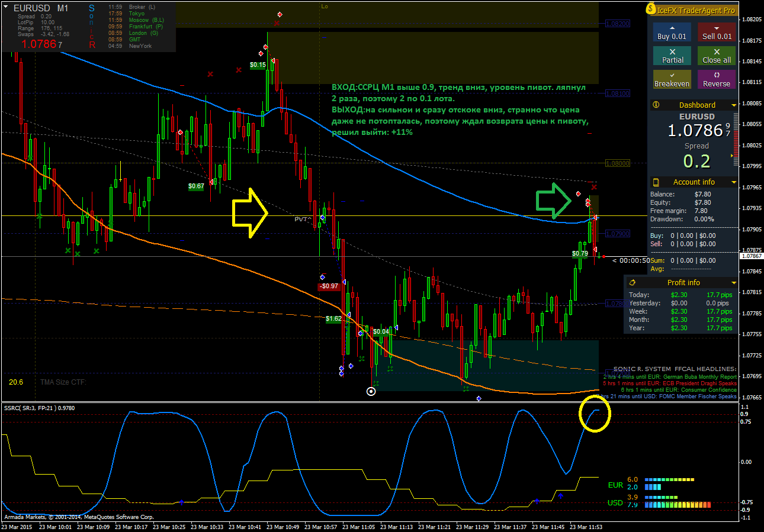This screenshot has height=532, width=764.
Task: Click the EUR currency strength bar
Action: [669, 480]
